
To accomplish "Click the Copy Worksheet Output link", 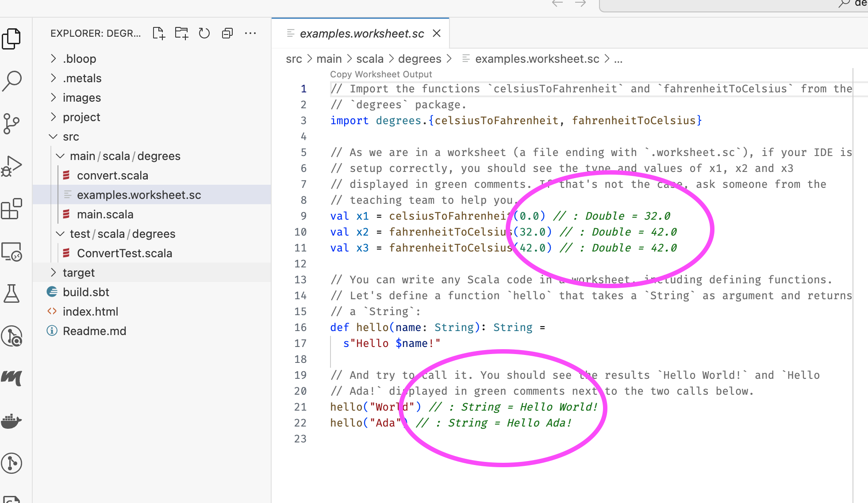I will pyautogui.click(x=381, y=74).
